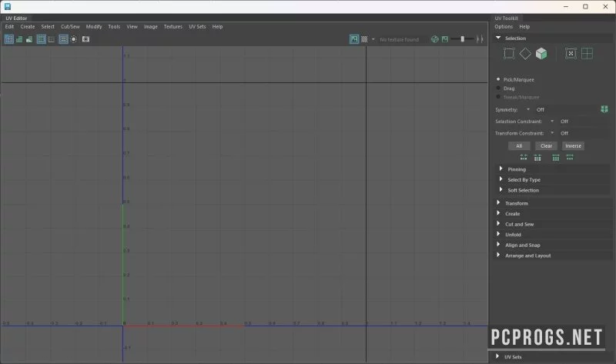This screenshot has width=616, height=364.
Task: Click the exposure slider handle
Action: (x=463, y=39)
